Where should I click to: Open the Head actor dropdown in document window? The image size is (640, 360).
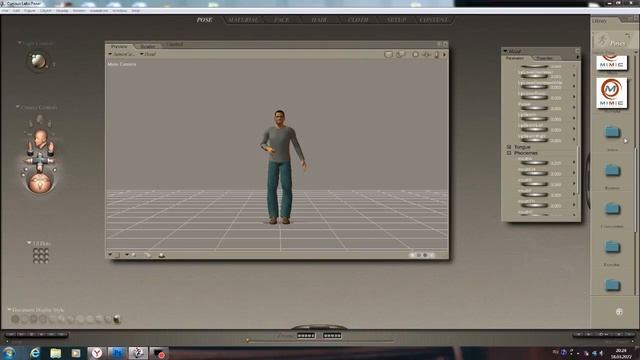pyautogui.click(x=148, y=54)
